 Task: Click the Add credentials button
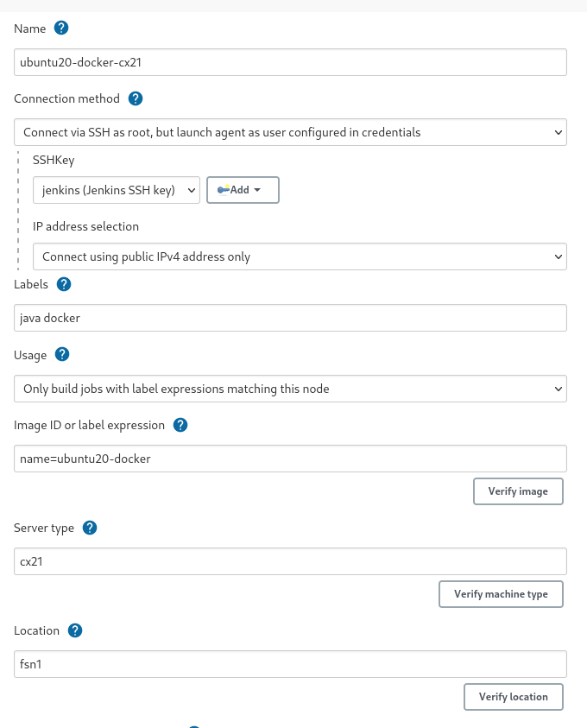[243, 190]
